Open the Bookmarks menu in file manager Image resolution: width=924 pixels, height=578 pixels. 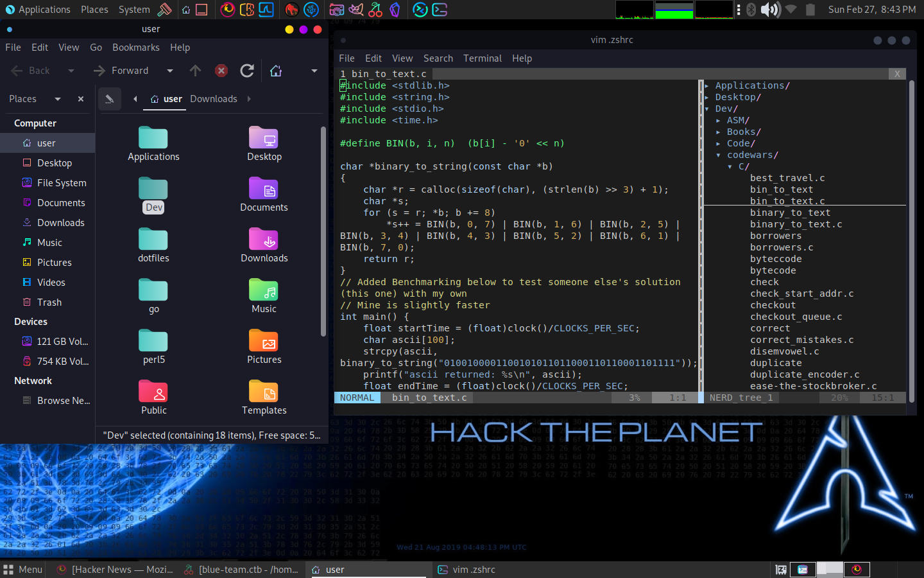click(x=135, y=48)
